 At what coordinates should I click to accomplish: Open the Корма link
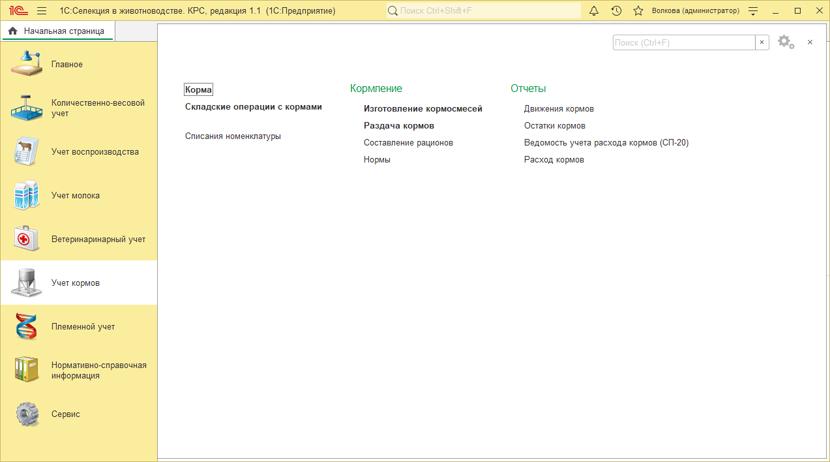198,90
